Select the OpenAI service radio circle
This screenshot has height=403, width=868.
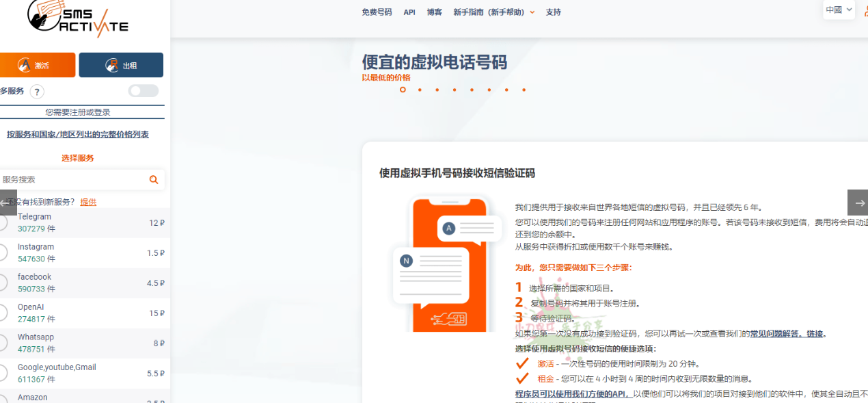2,313
